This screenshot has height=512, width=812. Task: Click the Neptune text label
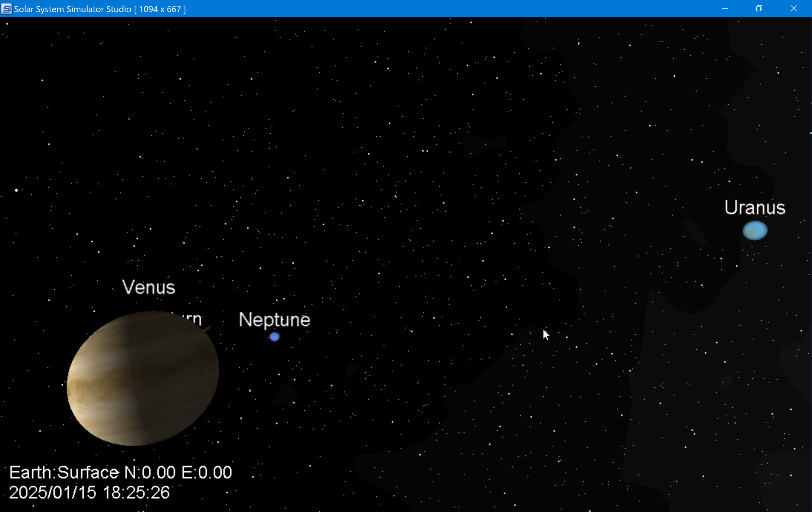[274, 320]
